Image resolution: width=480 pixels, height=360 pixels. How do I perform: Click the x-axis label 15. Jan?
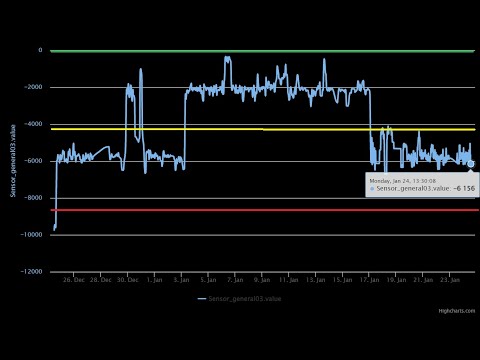pos(343,280)
